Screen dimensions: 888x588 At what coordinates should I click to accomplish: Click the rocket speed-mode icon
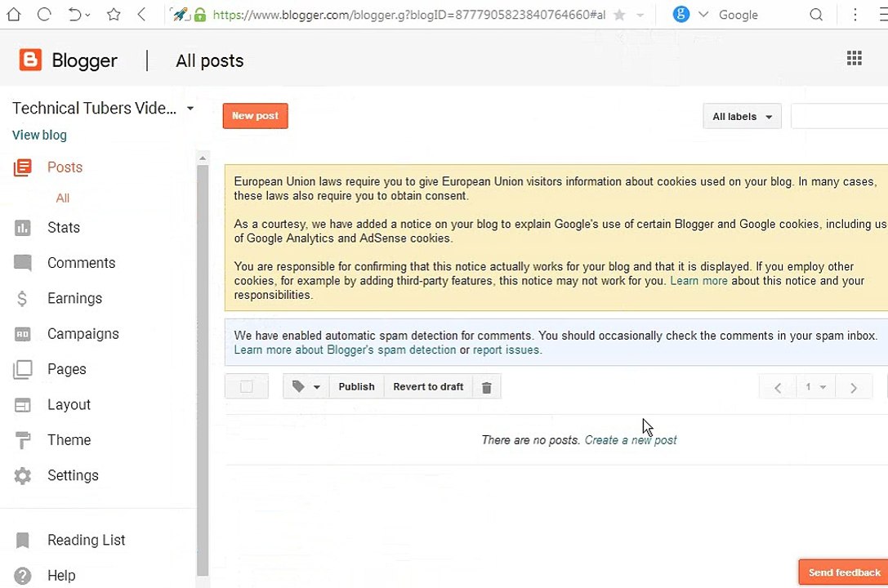click(x=181, y=15)
